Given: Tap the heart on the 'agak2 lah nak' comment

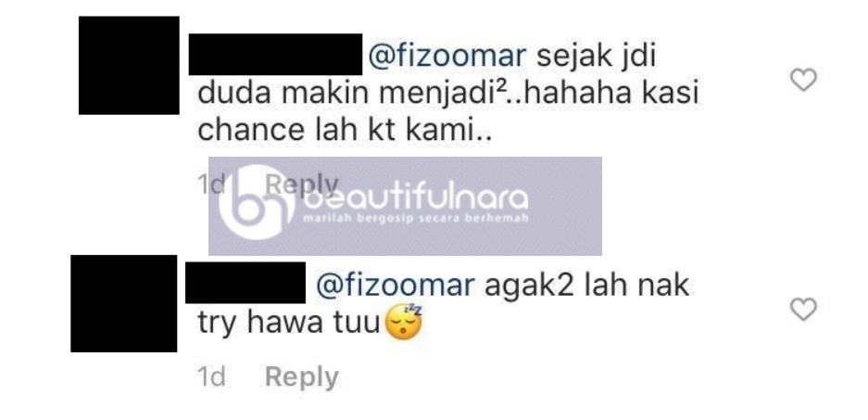Looking at the screenshot, I should pyautogui.click(x=803, y=309).
